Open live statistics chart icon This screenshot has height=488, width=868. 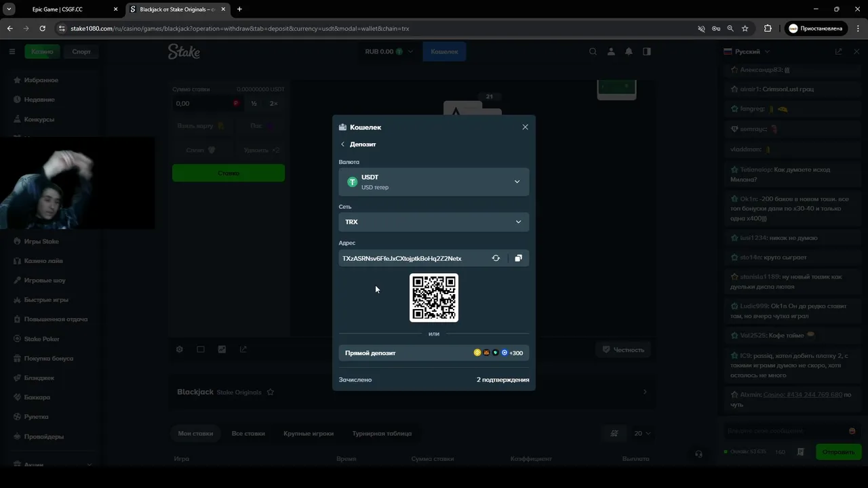pos(222,350)
